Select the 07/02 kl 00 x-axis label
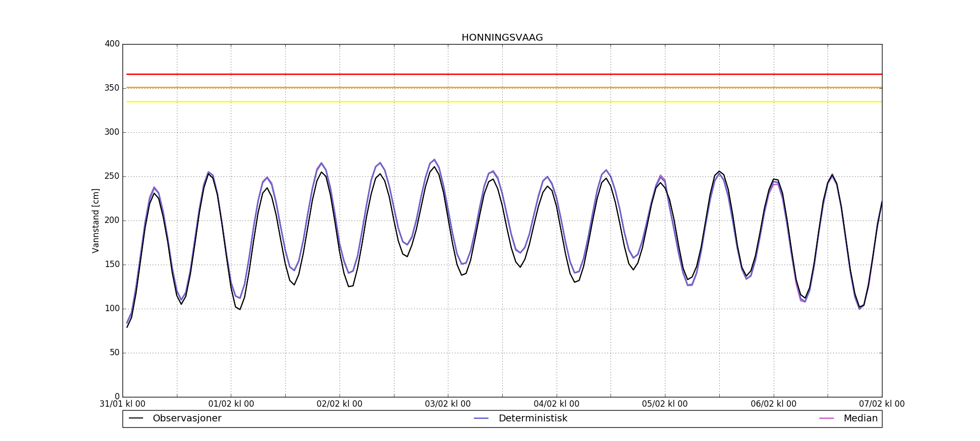980x441 pixels. [x=882, y=404]
